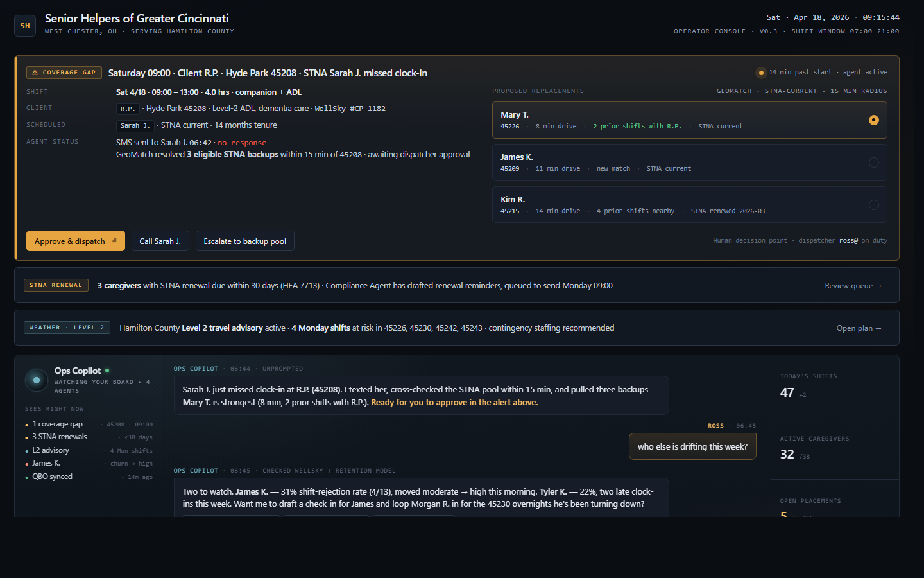The height and width of the screenshot is (578, 924).
Task: Select Mary T. as replacement
Action: point(873,120)
